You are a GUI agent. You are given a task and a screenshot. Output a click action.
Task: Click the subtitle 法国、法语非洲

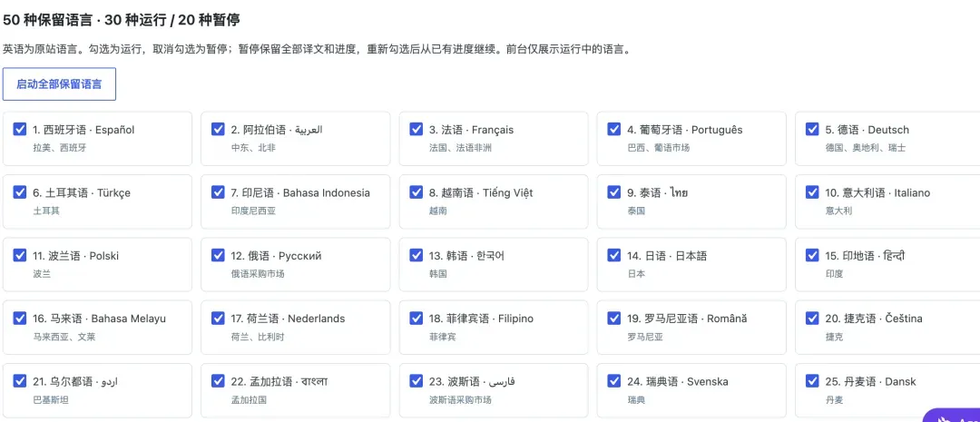click(460, 148)
